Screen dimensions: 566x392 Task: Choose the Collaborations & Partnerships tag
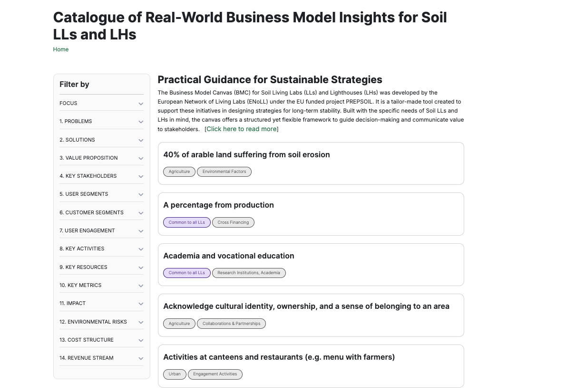[x=231, y=324]
